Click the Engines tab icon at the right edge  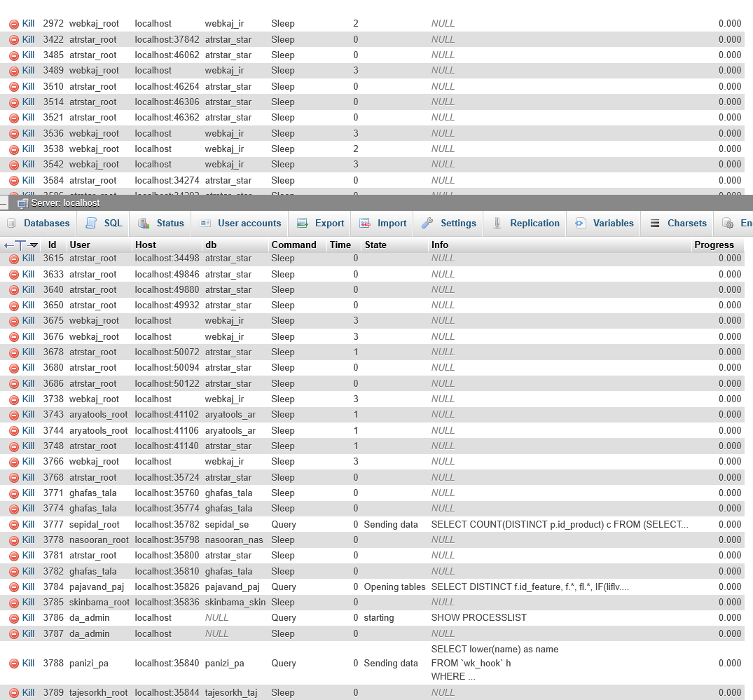pyautogui.click(x=728, y=223)
